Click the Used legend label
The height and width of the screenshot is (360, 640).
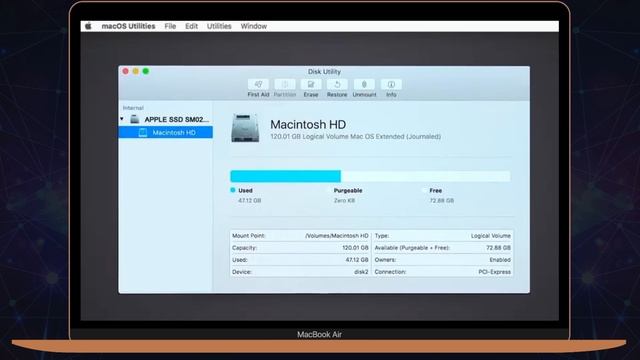tap(245, 191)
